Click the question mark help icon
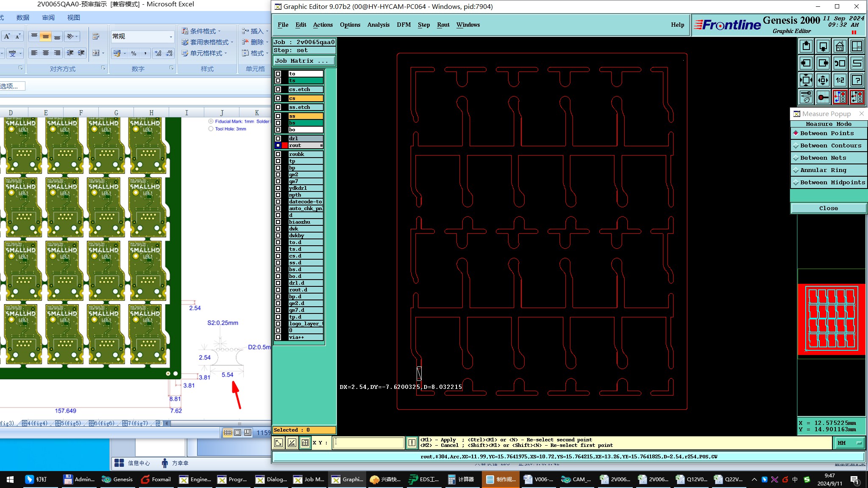The image size is (868, 488). (857, 80)
